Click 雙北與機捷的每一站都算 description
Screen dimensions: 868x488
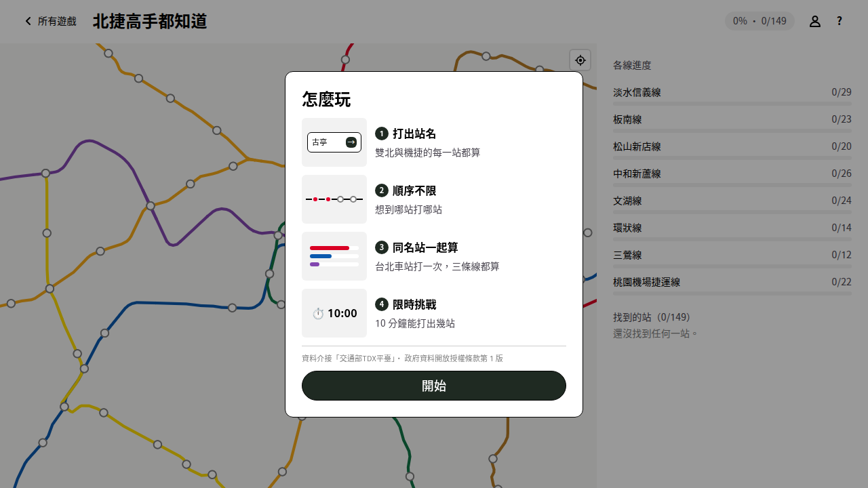[x=428, y=152]
